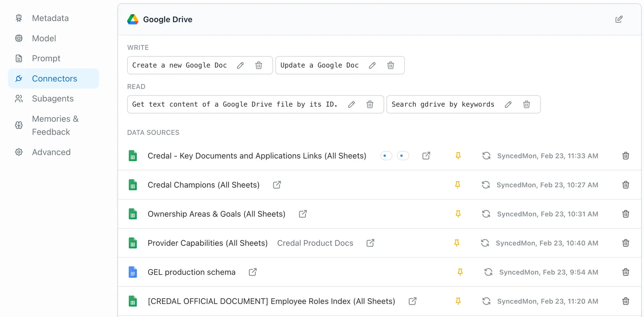Screen dimensions: 644x317
Task: Go to the Prompt section
Action: (x=54, y=58)
